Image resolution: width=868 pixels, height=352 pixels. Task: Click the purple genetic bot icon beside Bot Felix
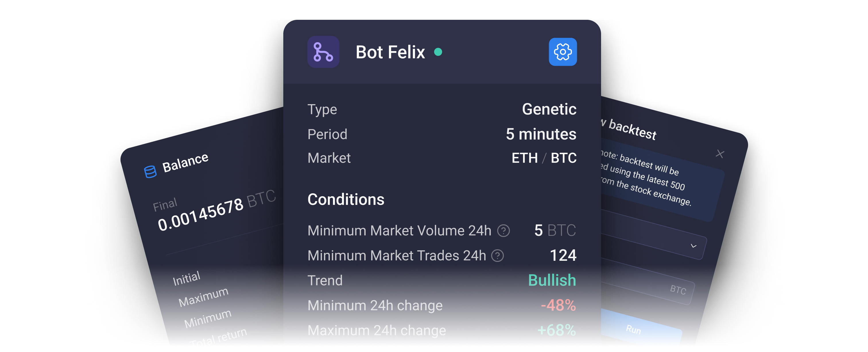tap(323, 52)
